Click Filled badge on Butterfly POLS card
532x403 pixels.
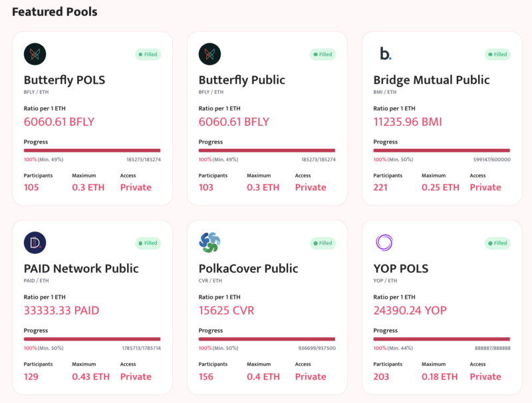[x=148, y=55]
